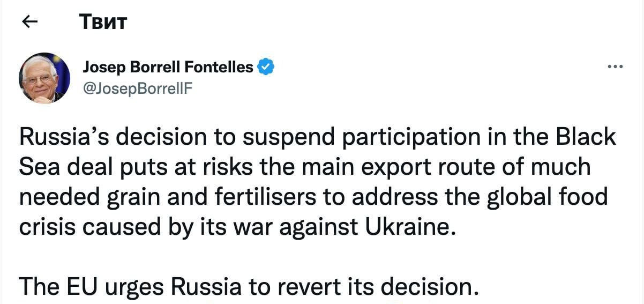The image size is (644, 304).
Task: Open Josep Borrell's profile picture
Action: [x=44, y=78]
